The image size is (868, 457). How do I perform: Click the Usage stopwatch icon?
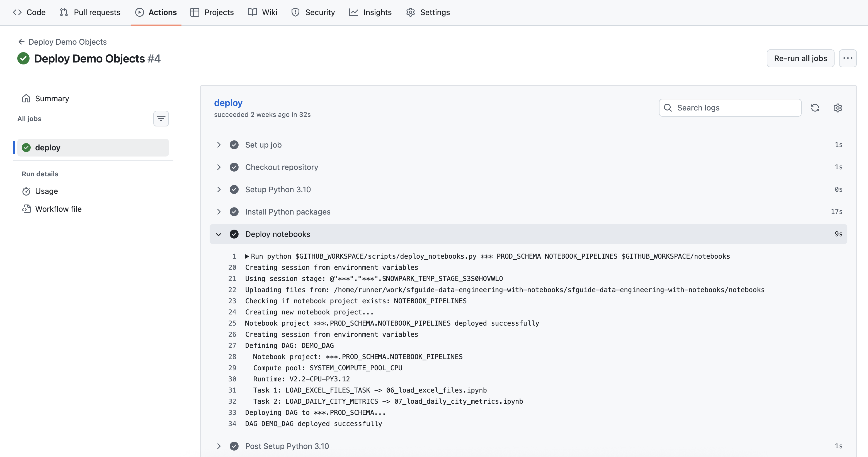(26, 191)
